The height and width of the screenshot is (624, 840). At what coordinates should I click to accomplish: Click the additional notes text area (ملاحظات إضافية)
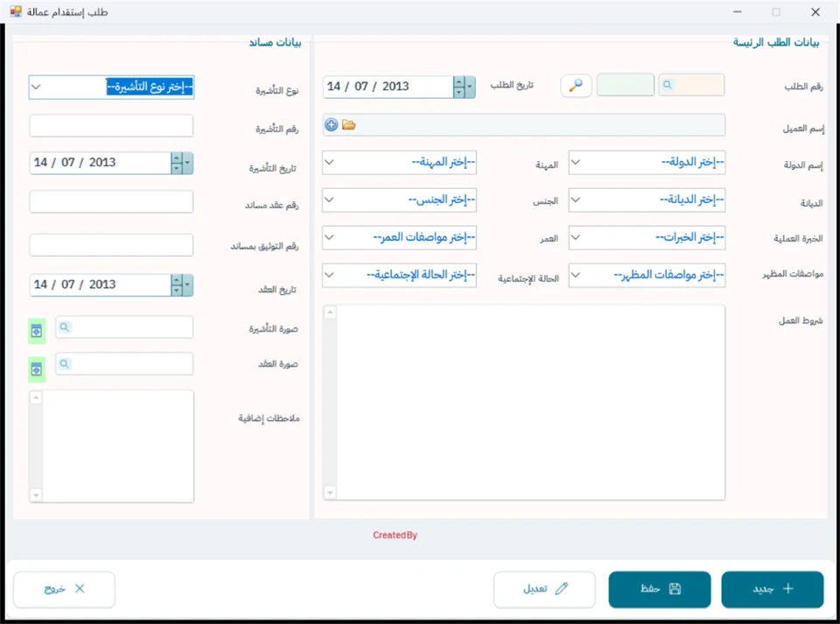tap(111, 446)
